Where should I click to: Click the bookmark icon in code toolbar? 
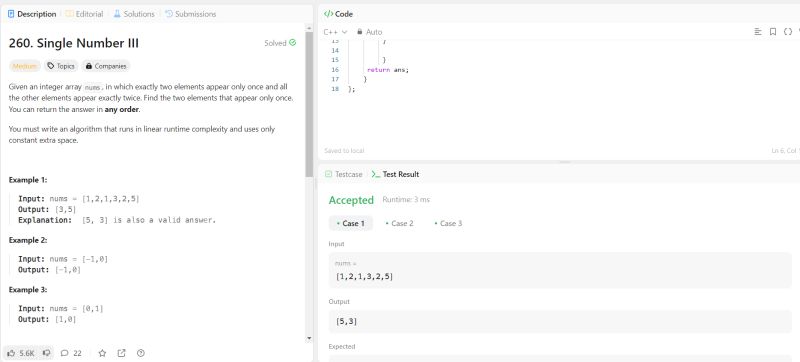point(773,32)
